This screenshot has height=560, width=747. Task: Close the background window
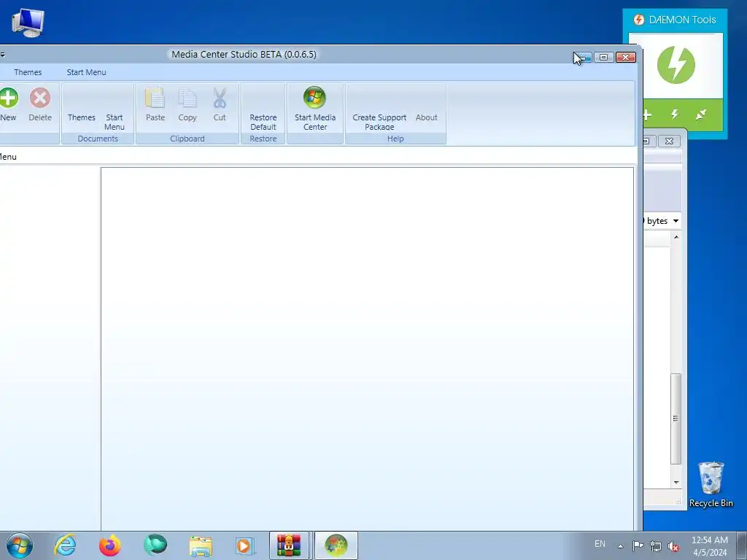tap(669, 141)
